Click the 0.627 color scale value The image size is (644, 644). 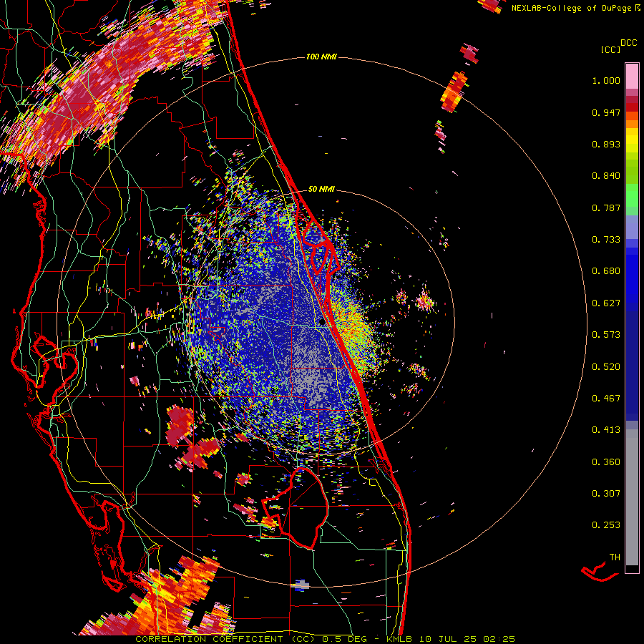pyautogui.click(x=606, y=303)
